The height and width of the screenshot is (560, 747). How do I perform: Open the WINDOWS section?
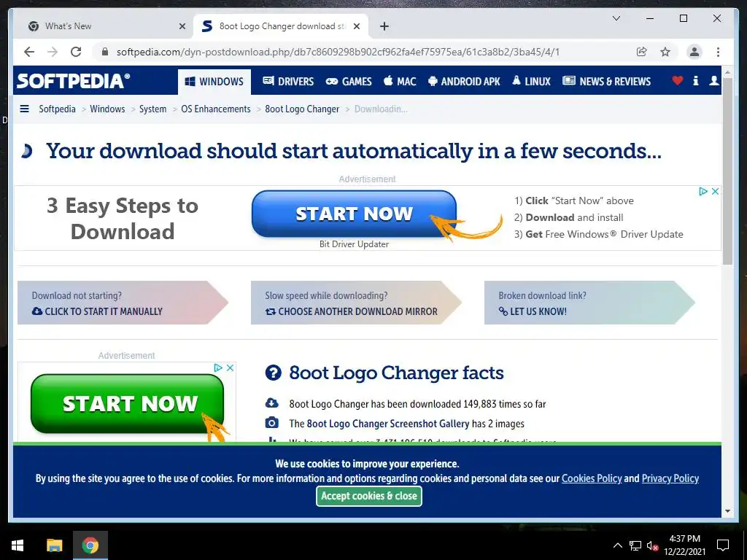click(x=214, y=82)
